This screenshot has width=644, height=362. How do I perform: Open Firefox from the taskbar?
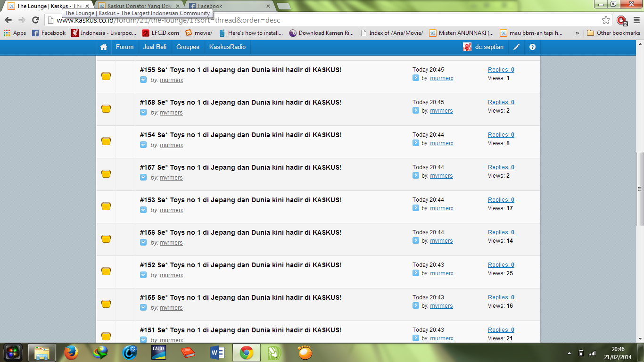[71, 353]
